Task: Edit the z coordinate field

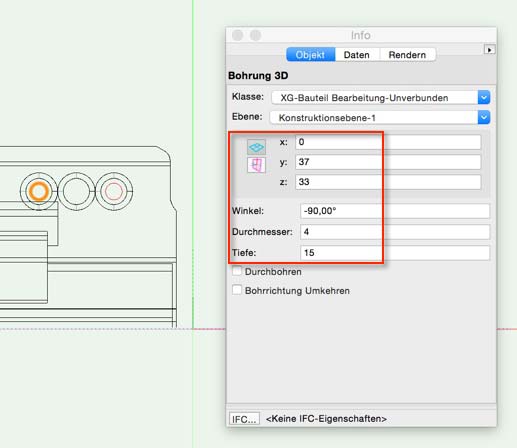Action: pos(388,182)
